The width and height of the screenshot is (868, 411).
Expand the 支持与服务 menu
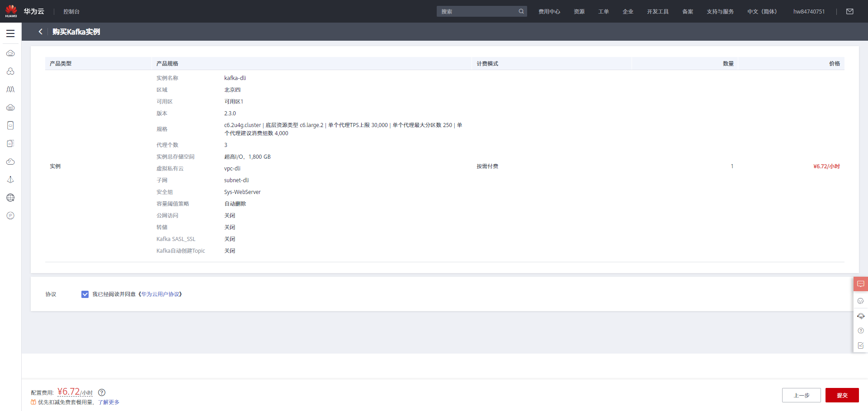pos(720,12)
